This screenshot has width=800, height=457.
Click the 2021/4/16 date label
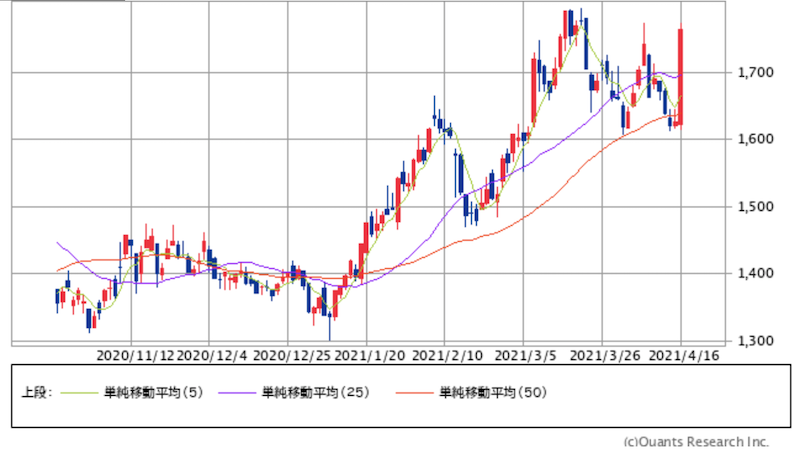(x=684, y=356)
